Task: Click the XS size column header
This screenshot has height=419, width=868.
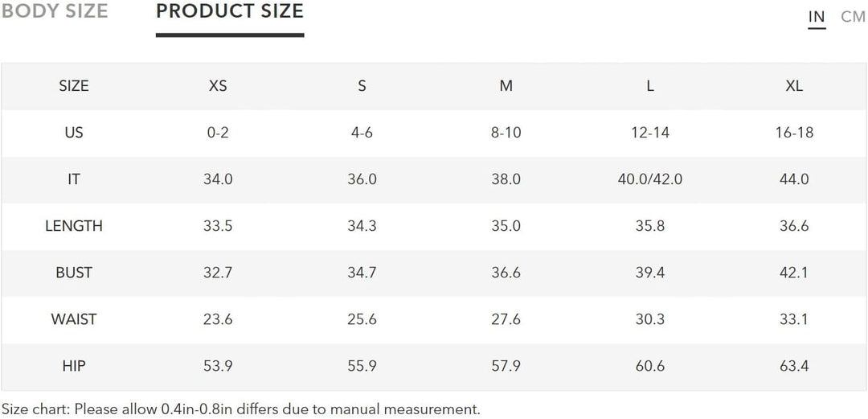Action: (218, 86)
